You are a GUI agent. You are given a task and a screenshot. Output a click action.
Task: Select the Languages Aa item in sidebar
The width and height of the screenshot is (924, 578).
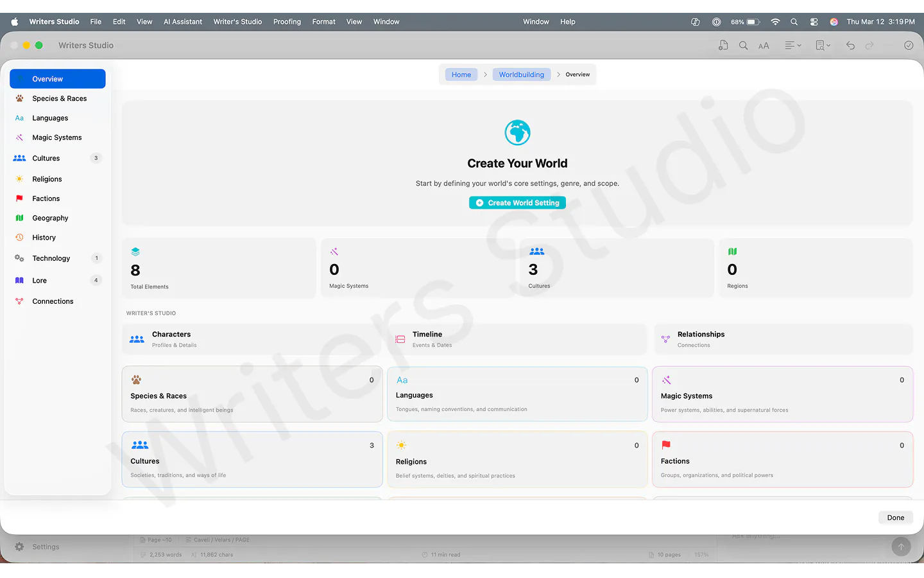point(58,118)
